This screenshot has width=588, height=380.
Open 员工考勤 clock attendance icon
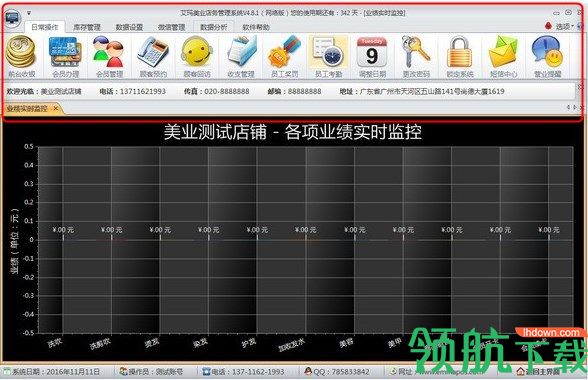pyautogui.click(x=328, y=57)
